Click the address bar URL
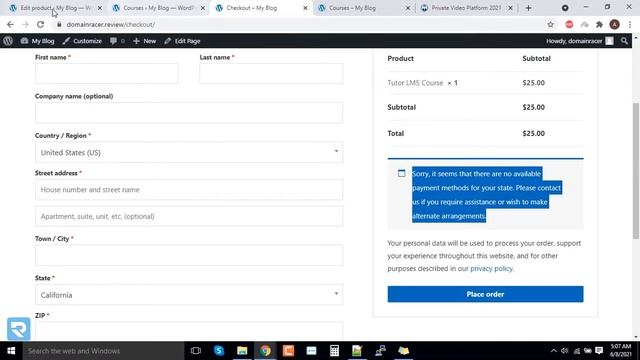The image size is (640, 360). tap(111, 24)
